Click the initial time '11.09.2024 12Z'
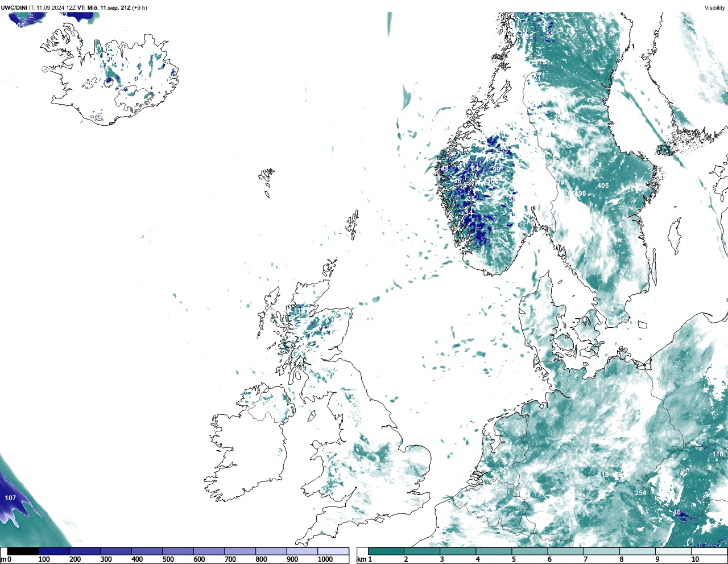 [x=56, y=8]
